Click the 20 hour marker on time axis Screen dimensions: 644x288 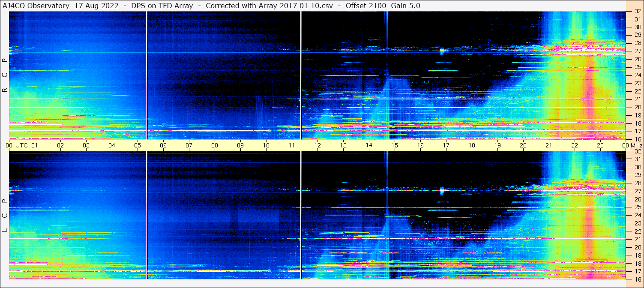[523, 145]
